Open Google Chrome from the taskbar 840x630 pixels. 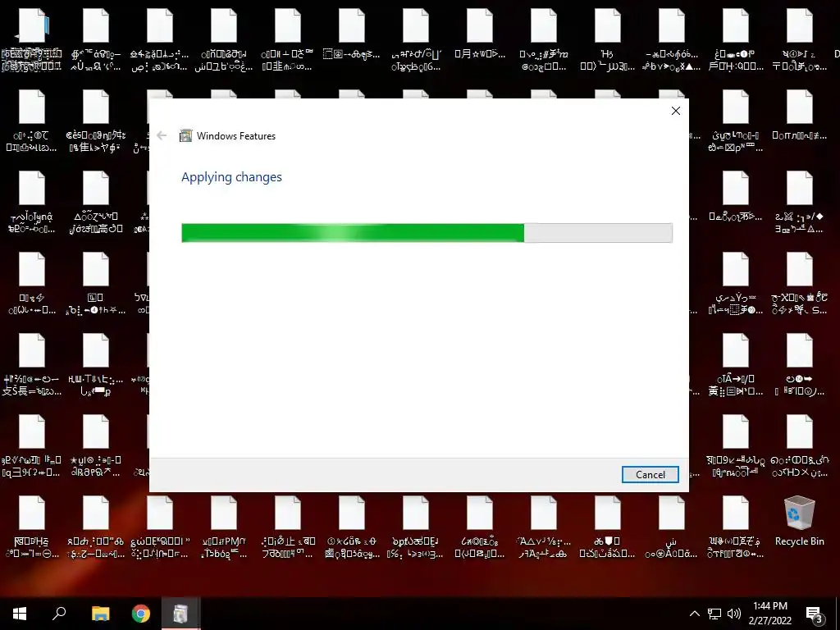tap(141, 614)
